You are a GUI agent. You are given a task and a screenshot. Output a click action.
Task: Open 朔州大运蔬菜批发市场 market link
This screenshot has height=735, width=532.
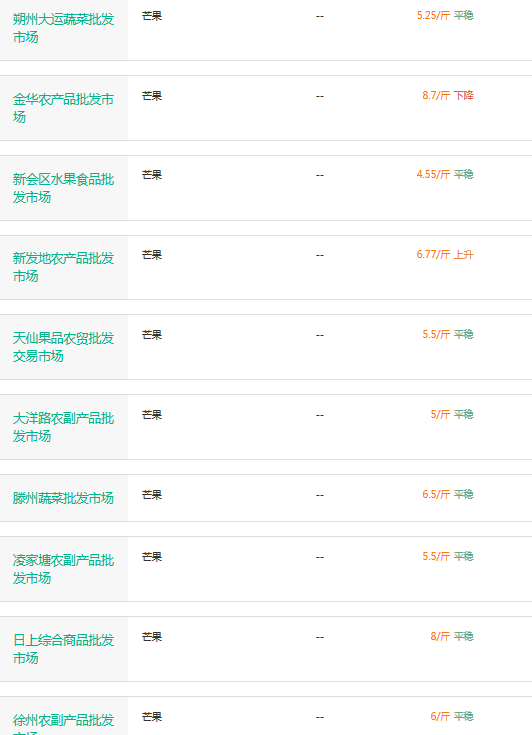pyautogui.click(x=63, y=28)
